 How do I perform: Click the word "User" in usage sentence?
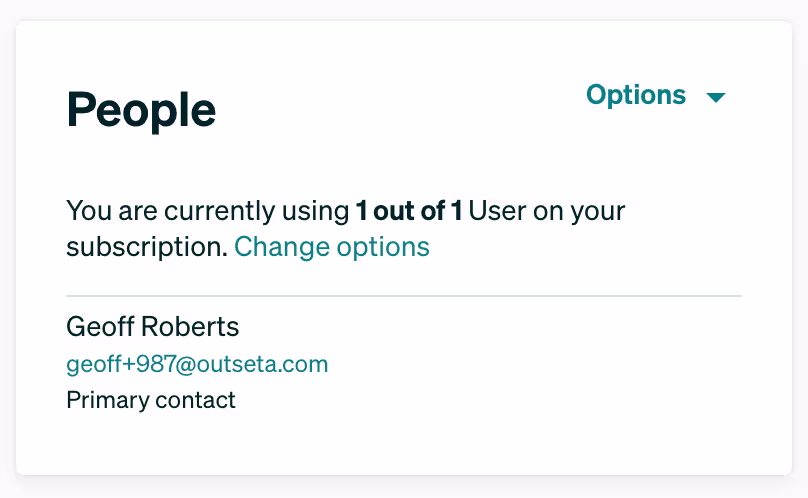pyautogui.click(x=496, y=212)
